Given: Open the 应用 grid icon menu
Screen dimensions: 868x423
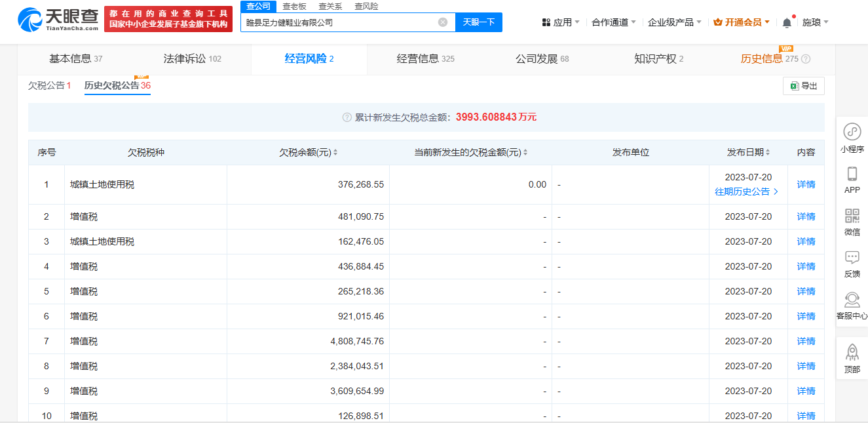Looking at the screenshot, I should pos(546,22).
